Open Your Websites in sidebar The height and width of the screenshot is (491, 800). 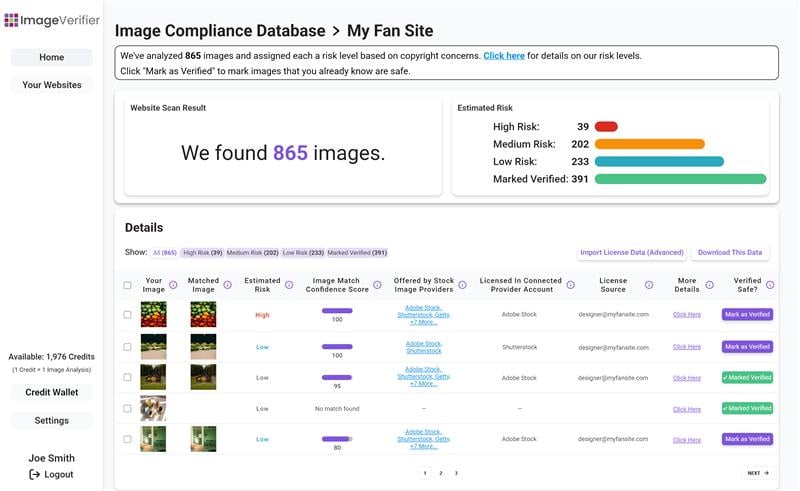click(52, 85)
